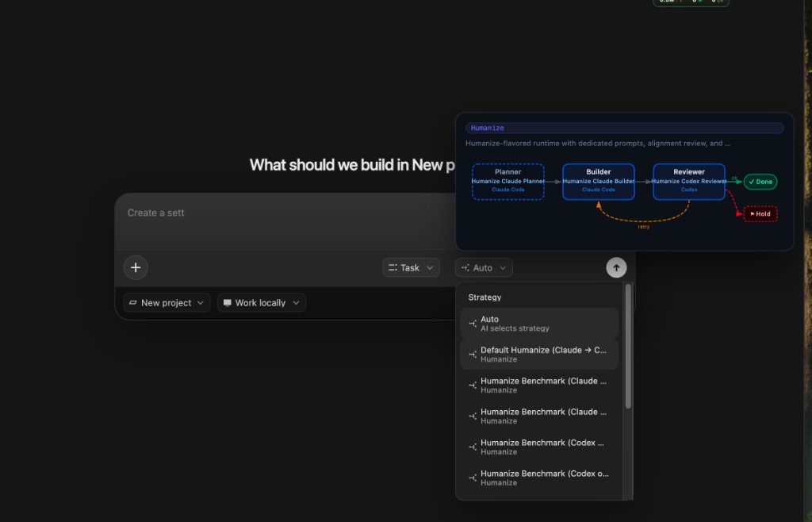Click the "What should we build" heading

tap(351, 165)
